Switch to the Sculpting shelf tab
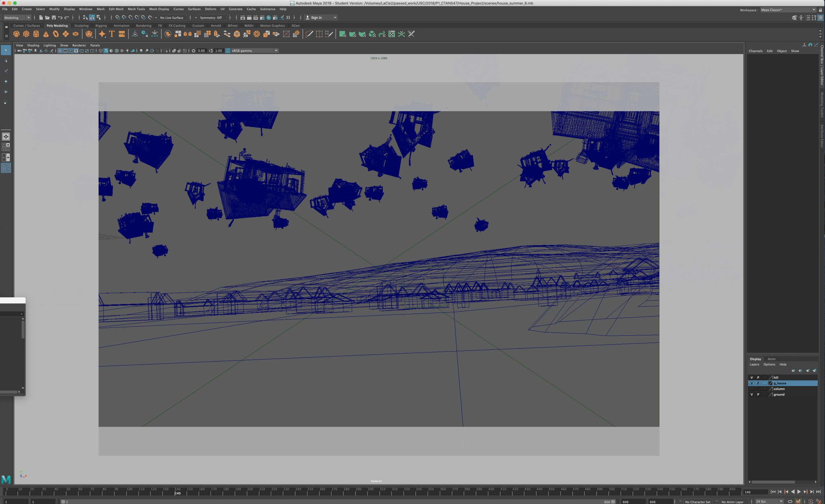The image size is (825, 504). [82, 25]
